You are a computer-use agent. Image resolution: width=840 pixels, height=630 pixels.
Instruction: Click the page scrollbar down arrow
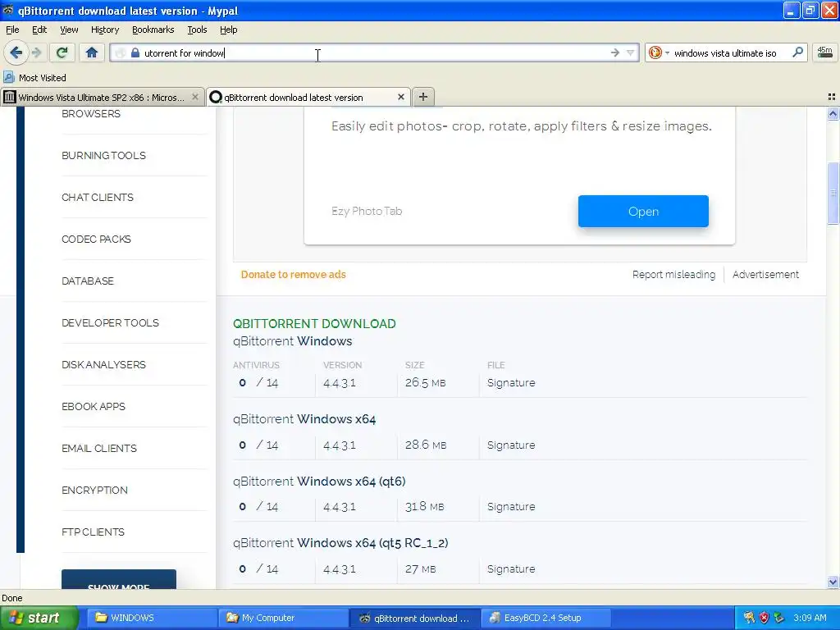coord(833,582)
